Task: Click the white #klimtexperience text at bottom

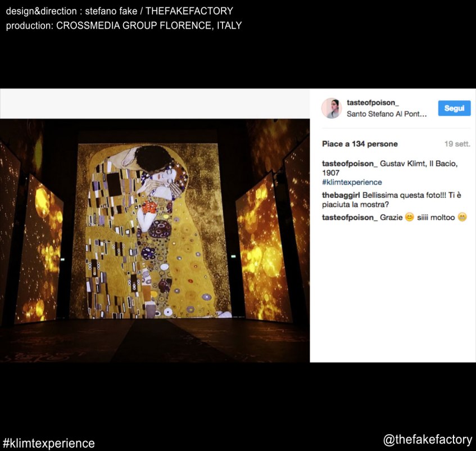Action: click(49, 443)
